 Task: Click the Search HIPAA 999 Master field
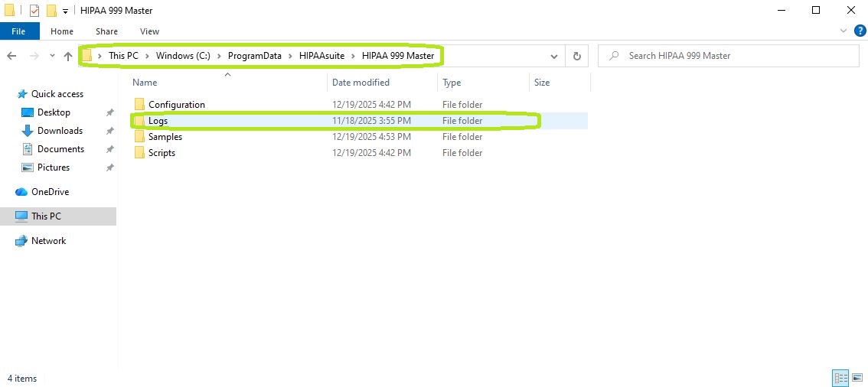(x=729, y=56)
